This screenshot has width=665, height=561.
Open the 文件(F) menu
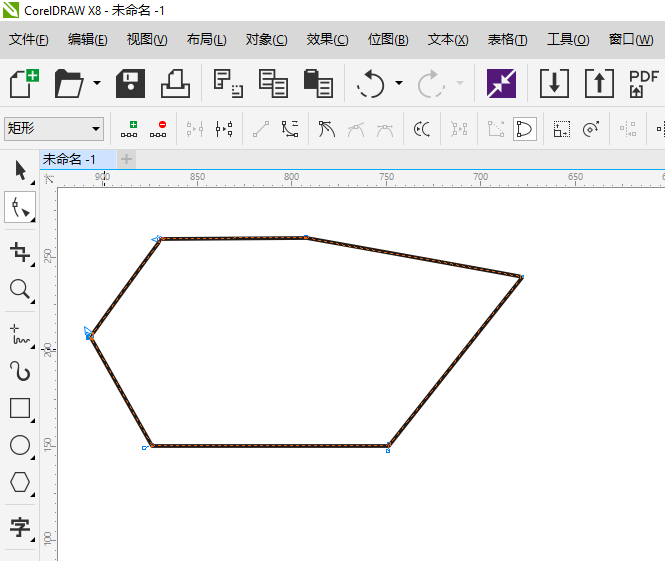pyautogui.click(x=28, y=40)
